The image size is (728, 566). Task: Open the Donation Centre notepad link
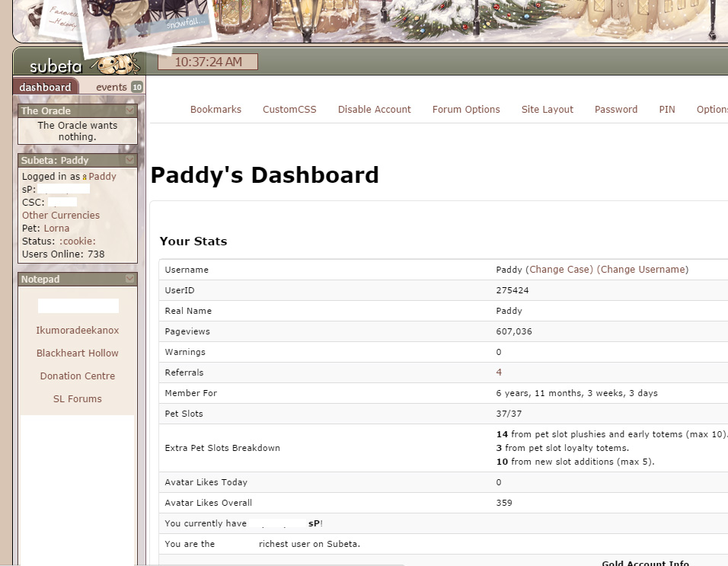[78, 376]
